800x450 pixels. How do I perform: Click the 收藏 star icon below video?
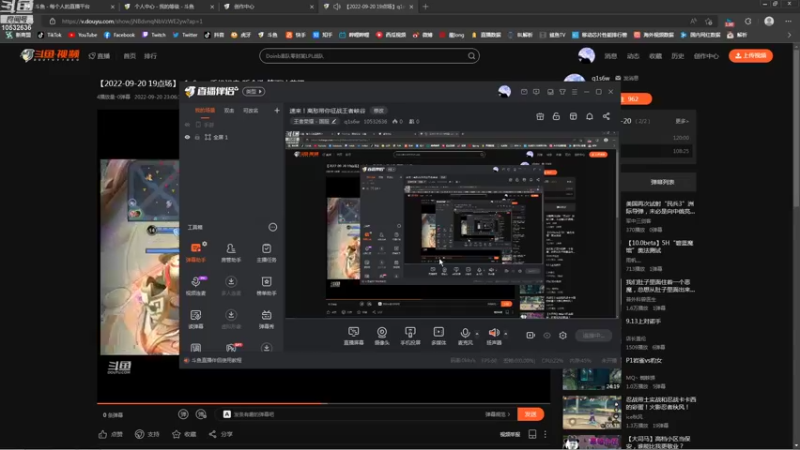(x=176, y=434)
